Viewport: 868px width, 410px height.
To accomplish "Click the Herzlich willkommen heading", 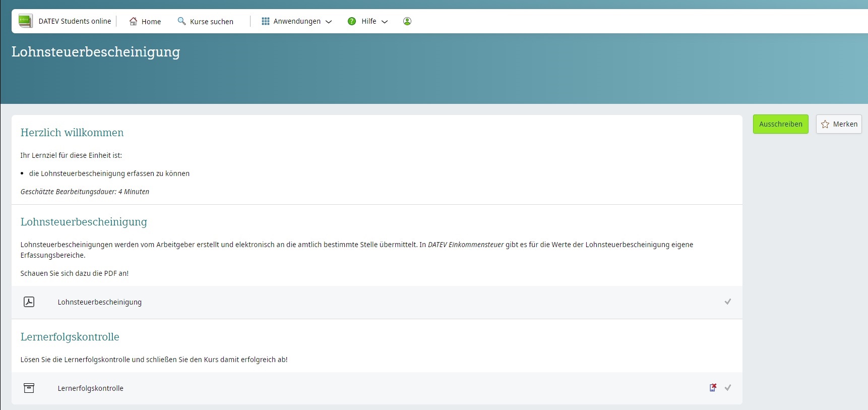I will tap(72, 133).
